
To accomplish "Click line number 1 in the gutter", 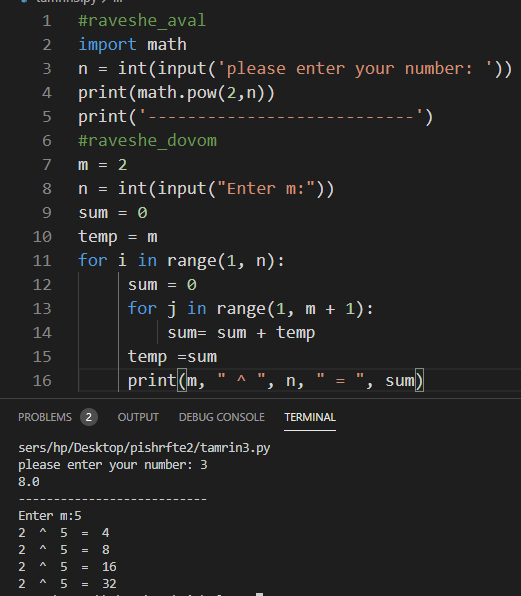I will (x=47, y=21).
